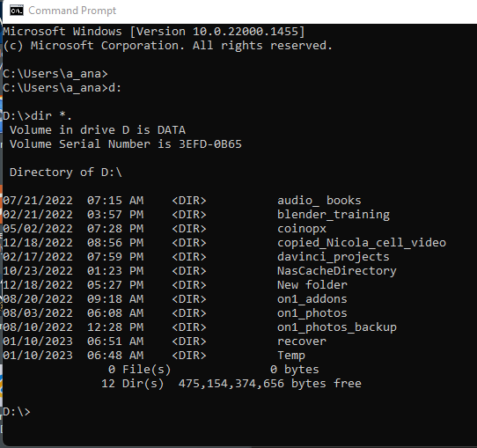Click the Temp folder name
The height and width of the screenshot is (448, 477).
(x=291, y=356)
